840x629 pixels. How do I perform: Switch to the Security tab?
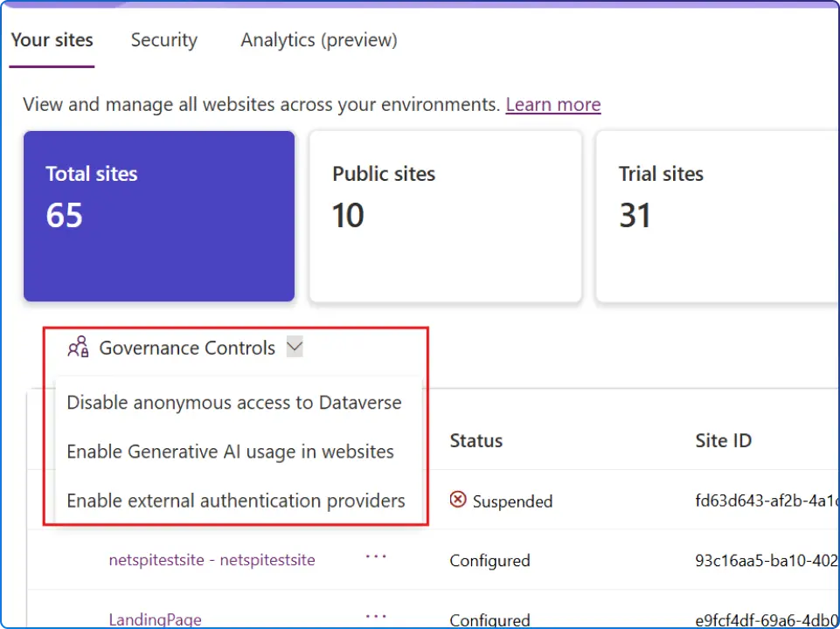tap(163, 39)
